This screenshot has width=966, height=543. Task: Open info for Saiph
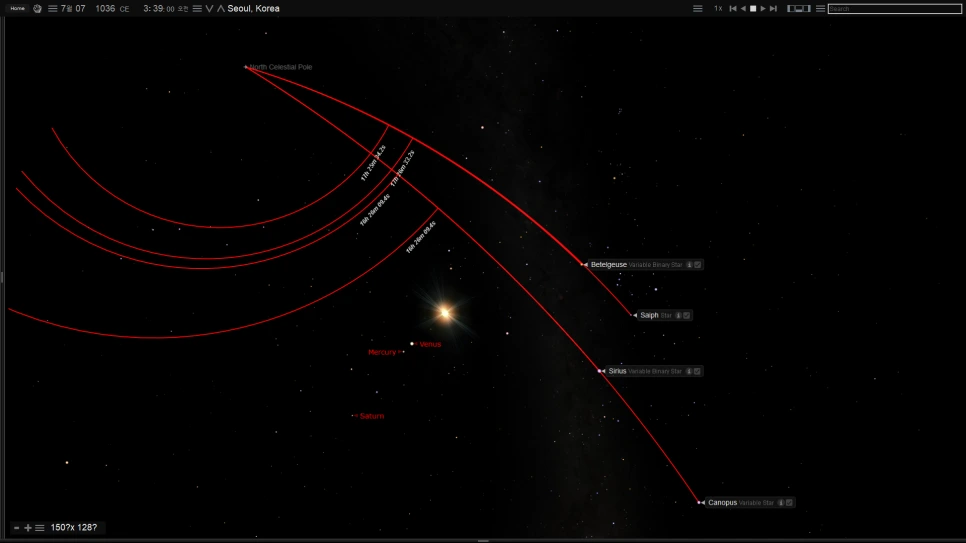pyautogui.click(x=678, y=316)
